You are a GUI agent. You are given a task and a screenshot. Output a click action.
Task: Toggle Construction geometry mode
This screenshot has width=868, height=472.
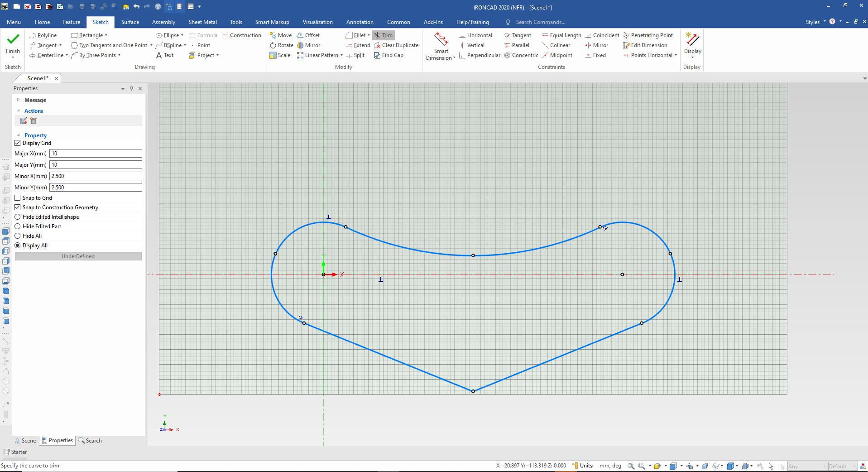241,35
